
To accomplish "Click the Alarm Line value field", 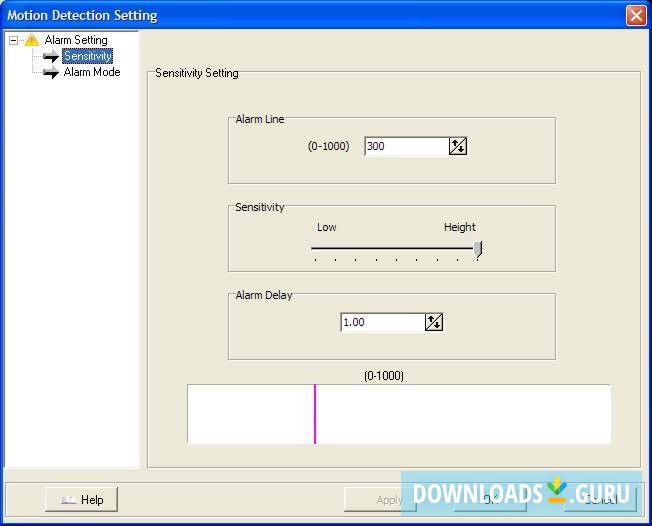I will click(x=407, y=146).
